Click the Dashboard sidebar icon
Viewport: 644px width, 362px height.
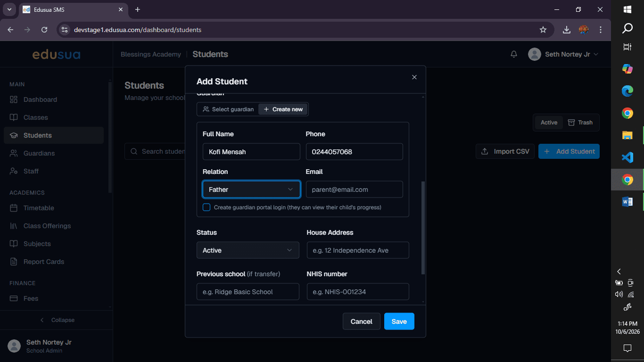(14, 99)
